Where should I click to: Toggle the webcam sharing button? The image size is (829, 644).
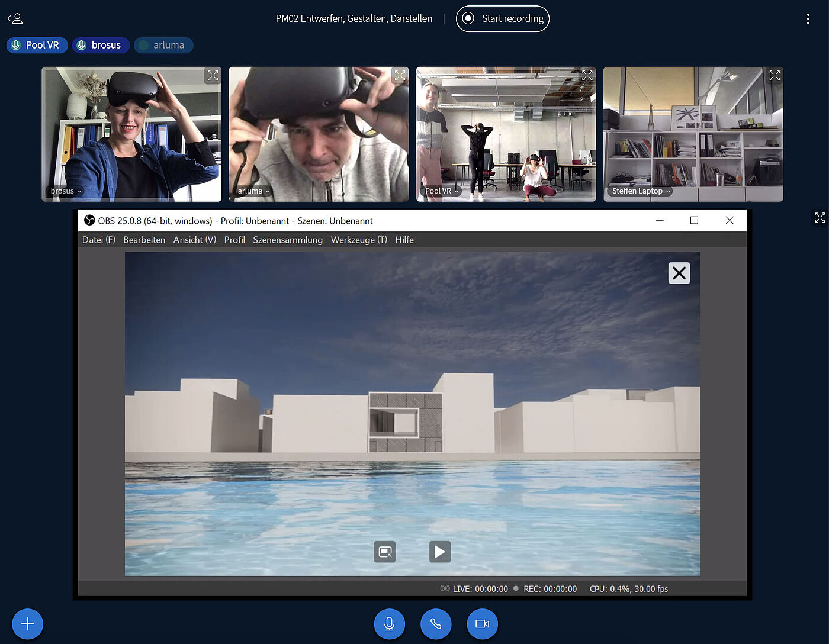[482, 624]
